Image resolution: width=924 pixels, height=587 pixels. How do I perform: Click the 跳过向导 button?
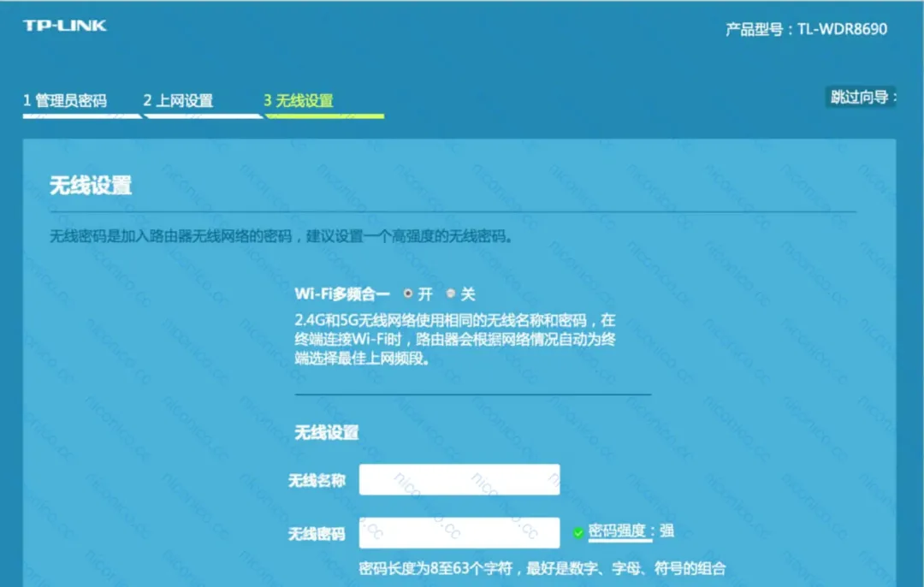pos(862,97)
